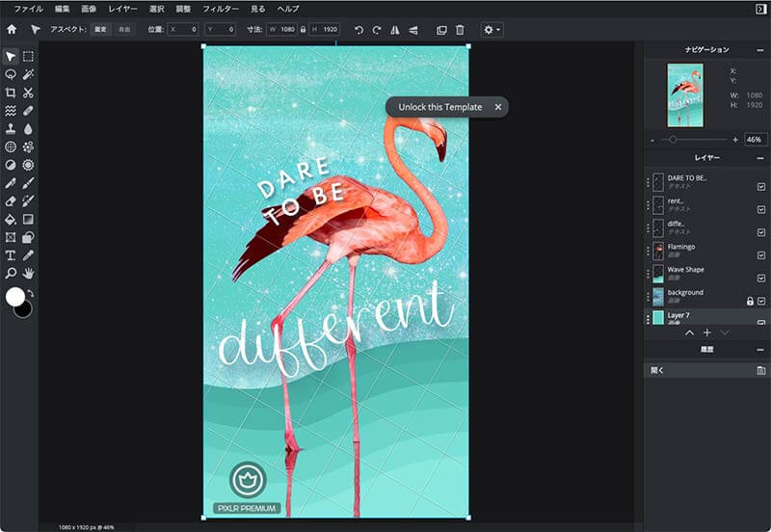Zoom in with navigator plus button
This screenshot has width=771, height=532.
[x=735, y=140]
